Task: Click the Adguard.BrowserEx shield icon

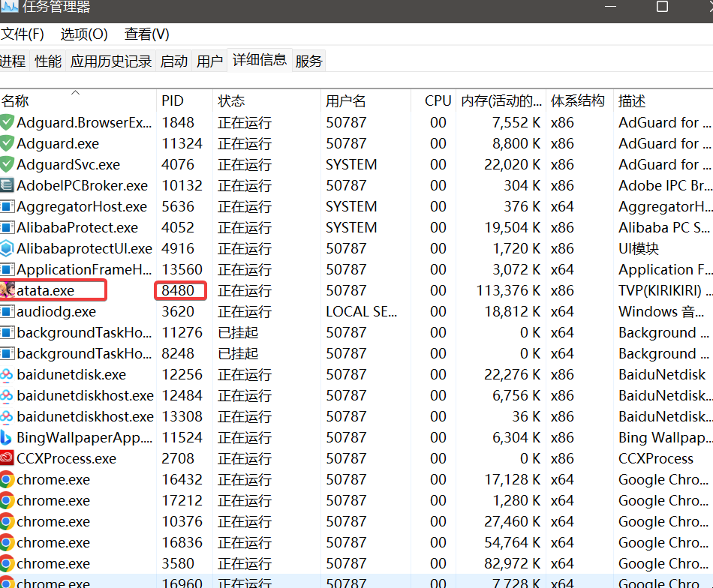Action: pyautogui.click(x=8, y=122)
